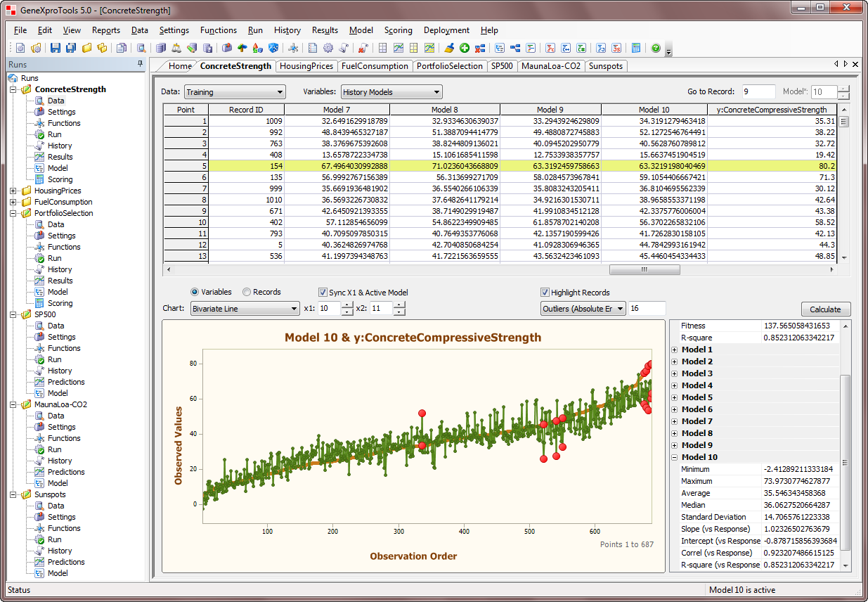Click the calculator icon in the toolbar
The width and height of the screenshot is (868, 602).
coord(635,49)
